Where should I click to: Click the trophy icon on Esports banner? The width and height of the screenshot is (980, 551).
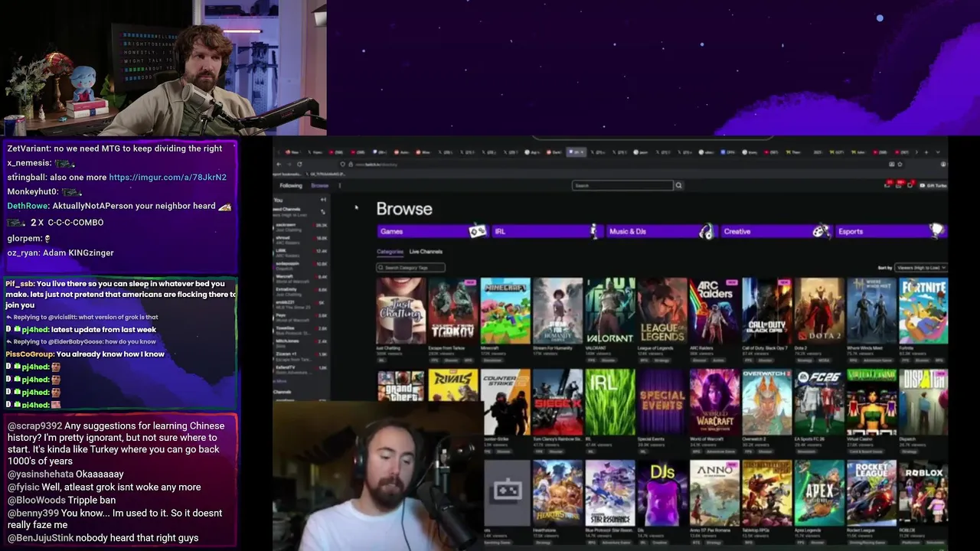point(936,230)
